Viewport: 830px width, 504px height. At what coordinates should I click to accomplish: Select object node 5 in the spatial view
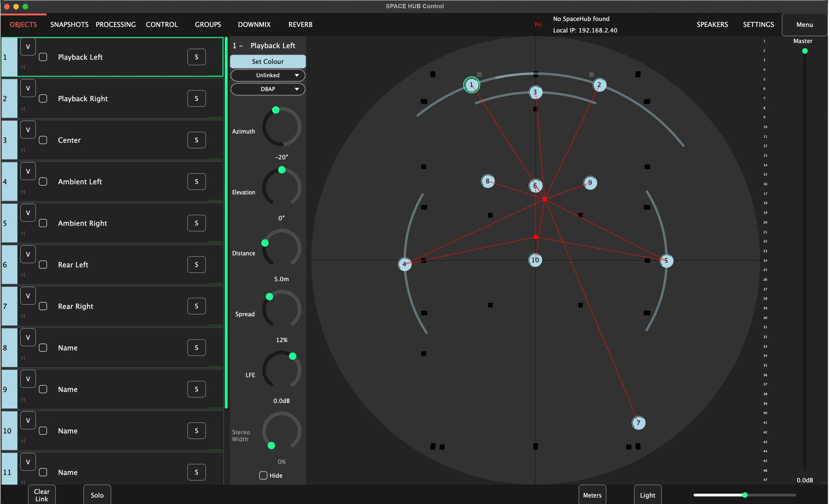pyautogui.click(x=666, y=260)
